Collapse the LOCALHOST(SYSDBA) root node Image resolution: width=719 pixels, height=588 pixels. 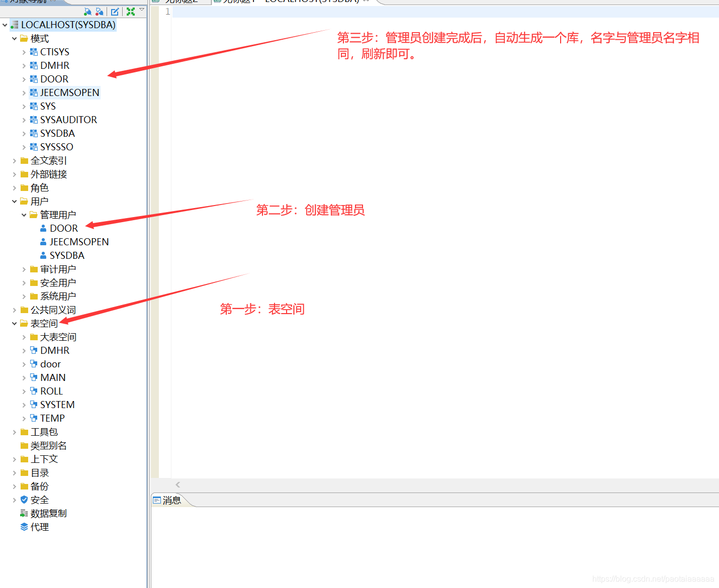(5, 25)
